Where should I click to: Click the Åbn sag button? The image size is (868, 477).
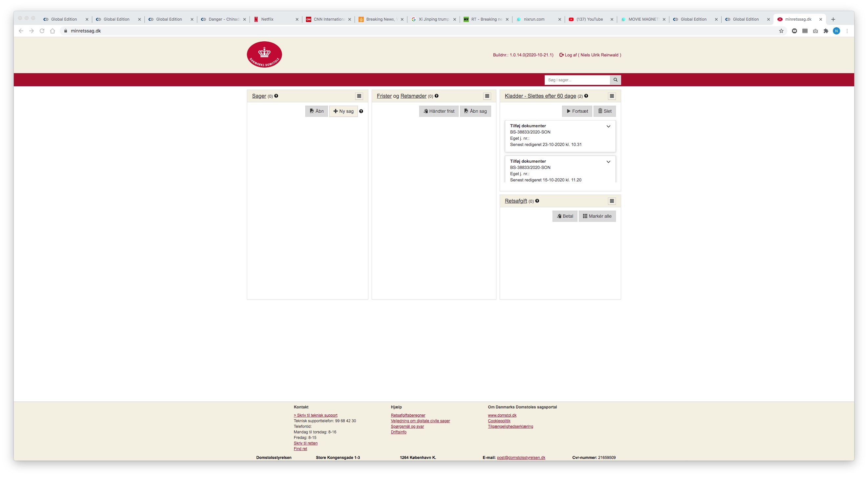475,111
